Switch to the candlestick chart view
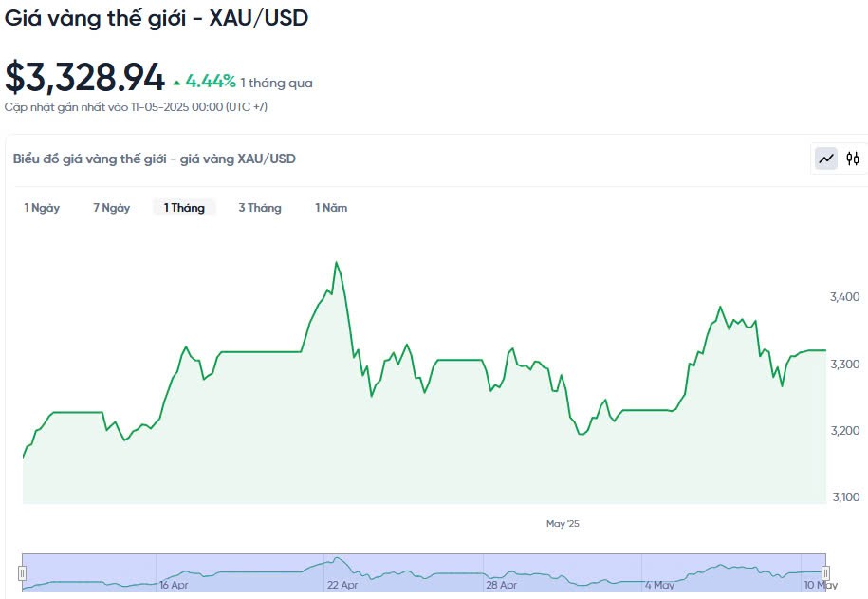868x599 pixels. click(853, 159)
